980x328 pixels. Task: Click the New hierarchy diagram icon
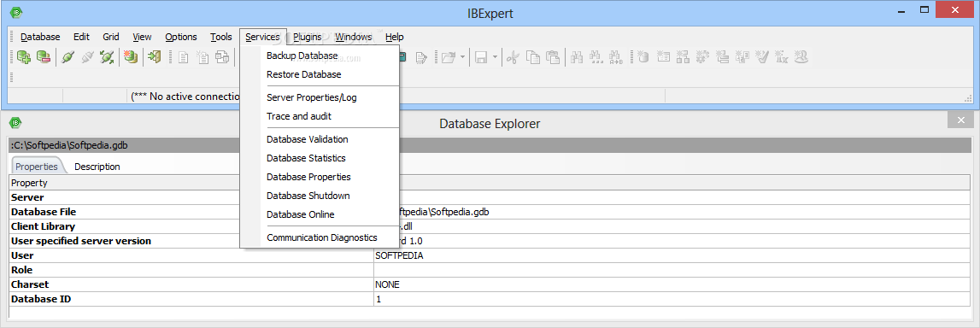[684, 57]
